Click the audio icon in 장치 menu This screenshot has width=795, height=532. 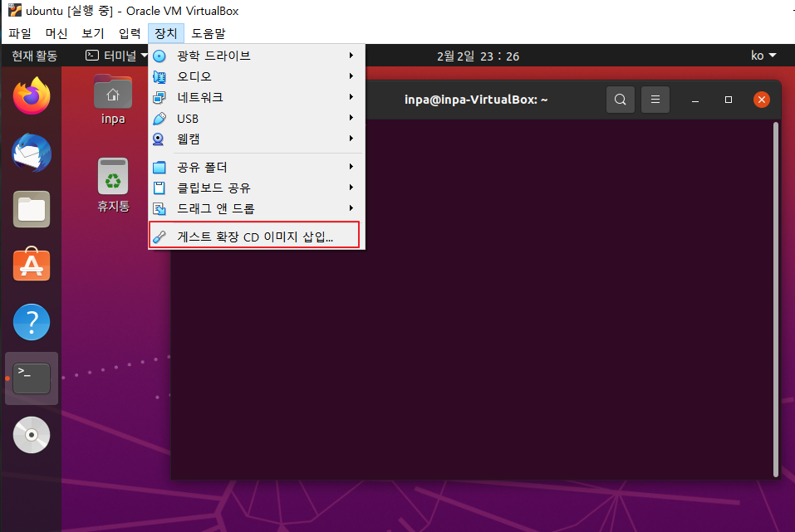(x=159, y=77)
